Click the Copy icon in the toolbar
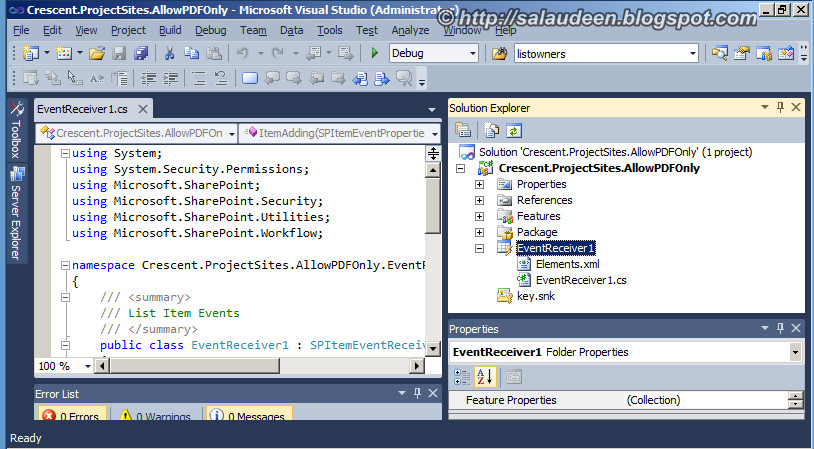This screenshot has width=814, height=449. pyautogui.click(x=192, y=53)
